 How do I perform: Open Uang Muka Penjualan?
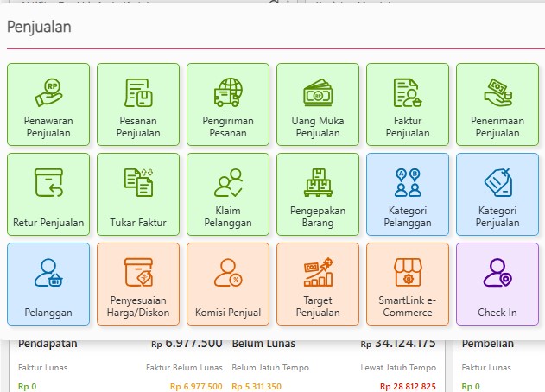tap(318, 104)
